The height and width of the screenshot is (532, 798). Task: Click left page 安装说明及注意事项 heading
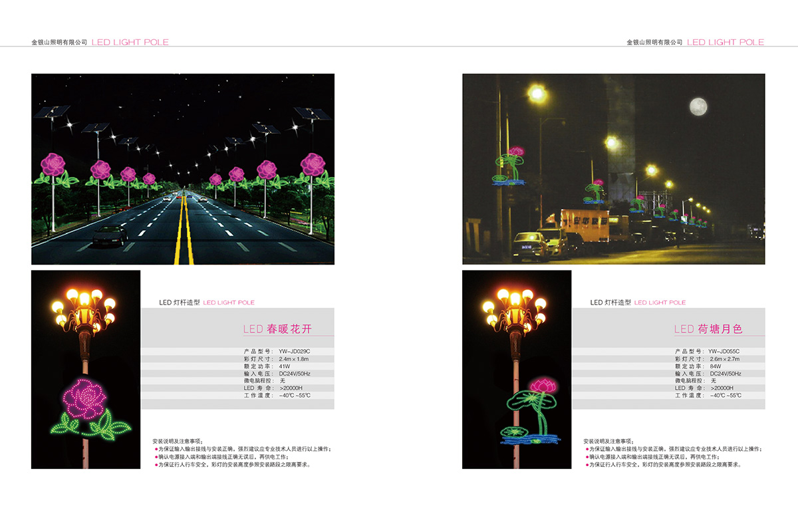pyautogui.click(x=182, y=442)
